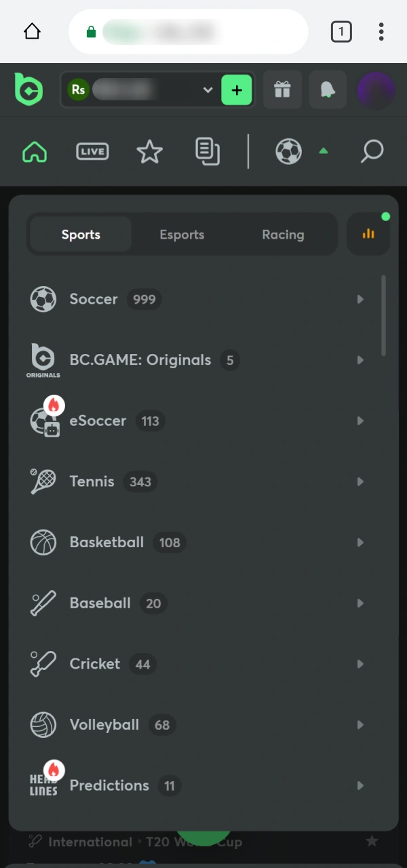The height and width of the screenshot is (868, 407).
Task: Select the LIVE events icon
Action: click(92, 151)
